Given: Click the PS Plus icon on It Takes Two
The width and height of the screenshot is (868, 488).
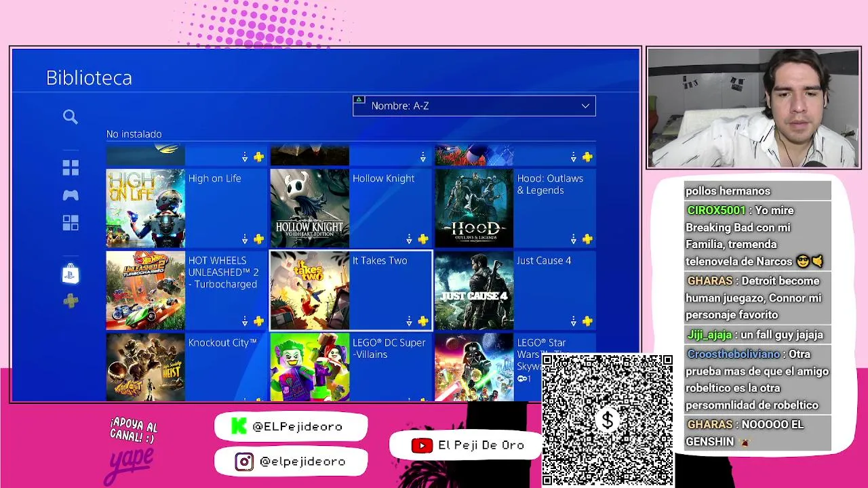Looking at the screenshot, I should point(422,321).
